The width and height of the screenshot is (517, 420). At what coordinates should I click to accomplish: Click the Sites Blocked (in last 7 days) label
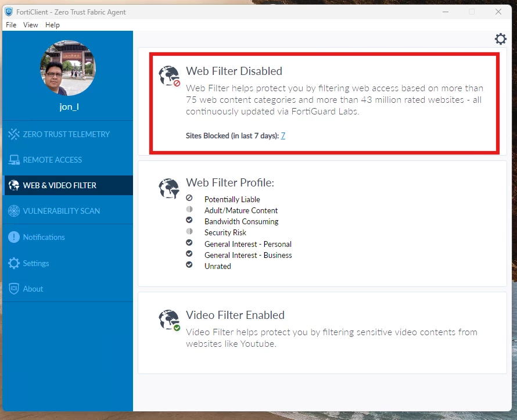click(232, 136)
